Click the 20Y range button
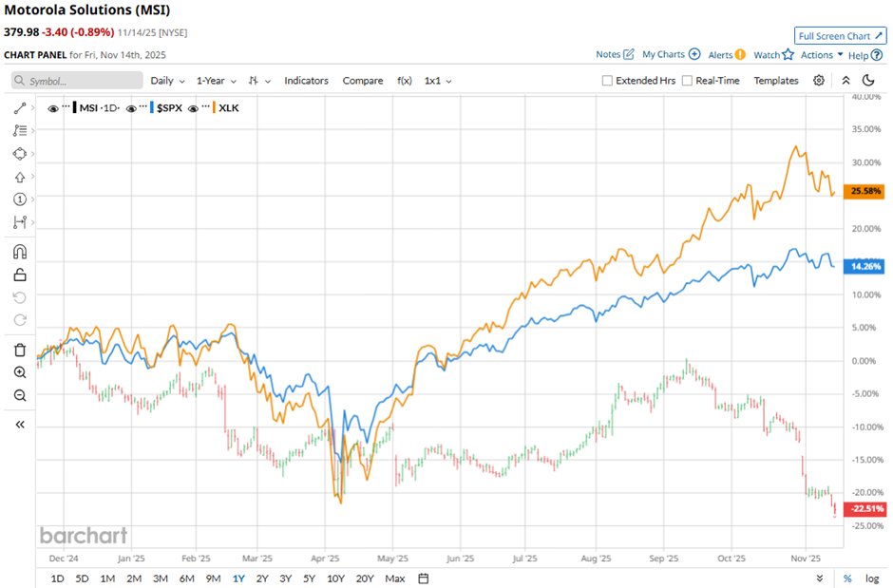 tap(365, 579)
